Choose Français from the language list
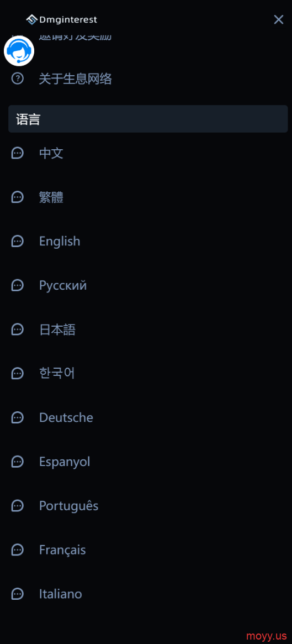292x644 pixels. (x=62, y=549)
